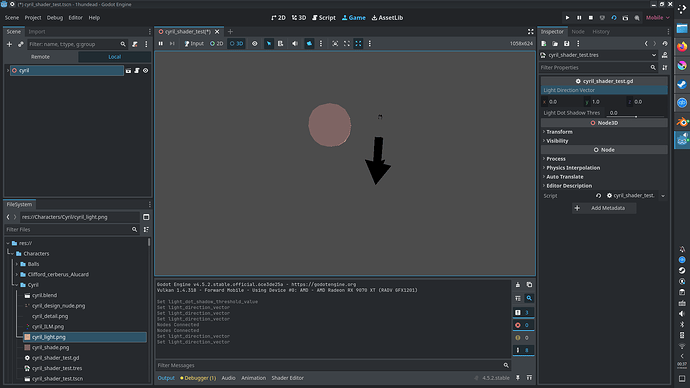Viewport: 690px width, 388px height.
Task: Click load resource folder icon in Inspector
Action: [555, 44]
